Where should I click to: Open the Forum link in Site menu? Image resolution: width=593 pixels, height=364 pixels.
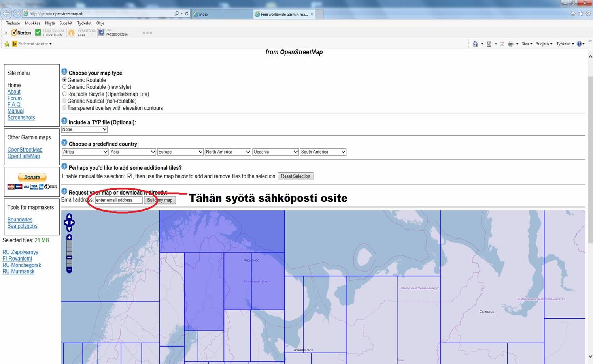[x=15, y=98]
